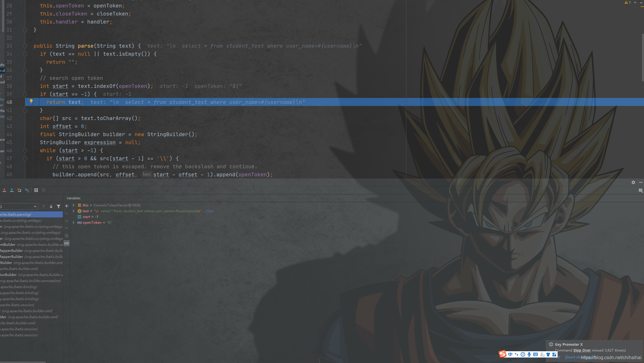Open the soft keyboard icon on Sogou bar
The image size is (644, 363).
point(536,354)
